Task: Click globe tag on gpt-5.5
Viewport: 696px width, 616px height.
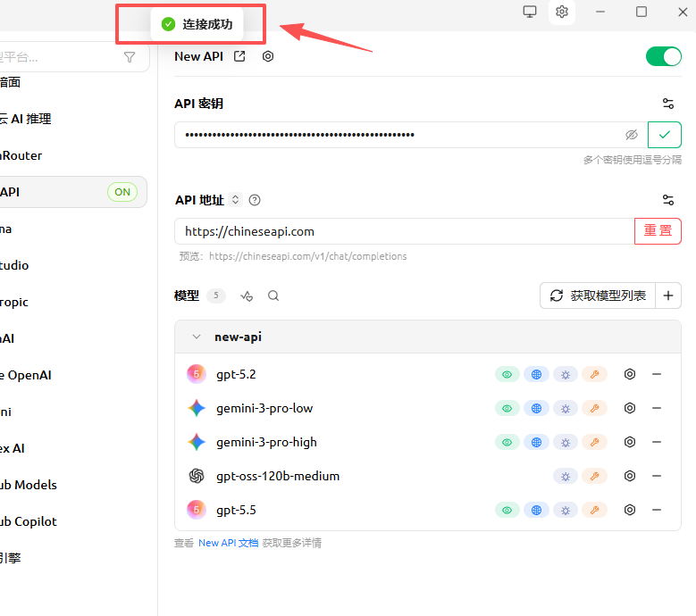Action: click(x=536, y=511)
